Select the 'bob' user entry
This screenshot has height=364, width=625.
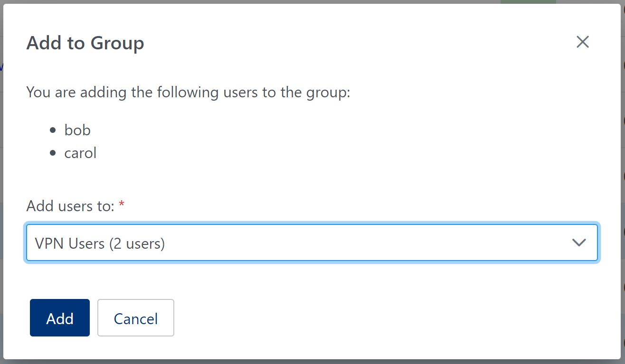77,130
